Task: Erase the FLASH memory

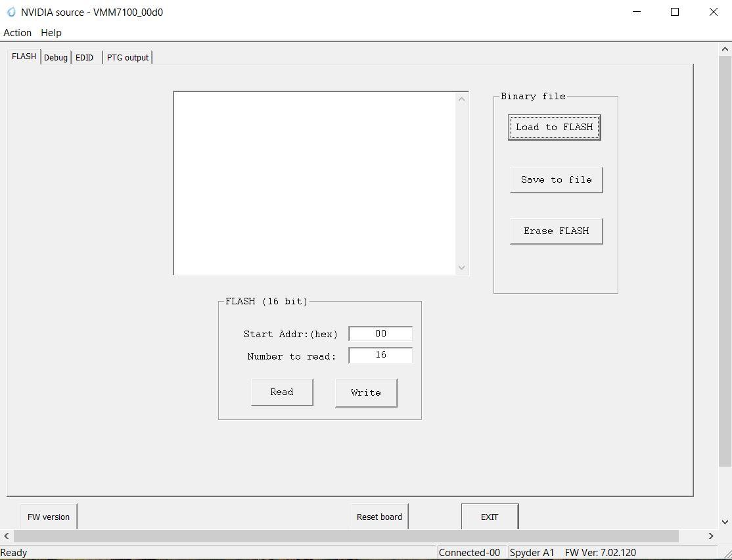Action: [x=555, y=231]
